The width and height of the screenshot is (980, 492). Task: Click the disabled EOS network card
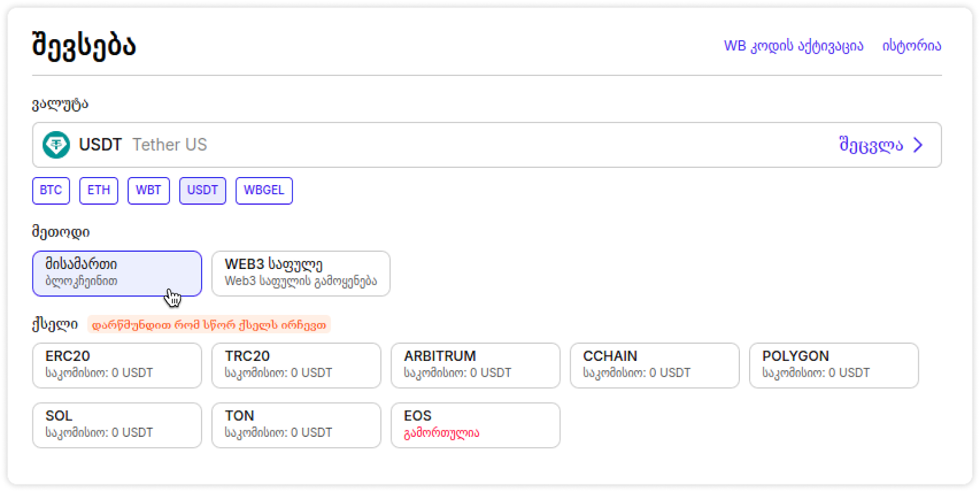tap(475, 425)
